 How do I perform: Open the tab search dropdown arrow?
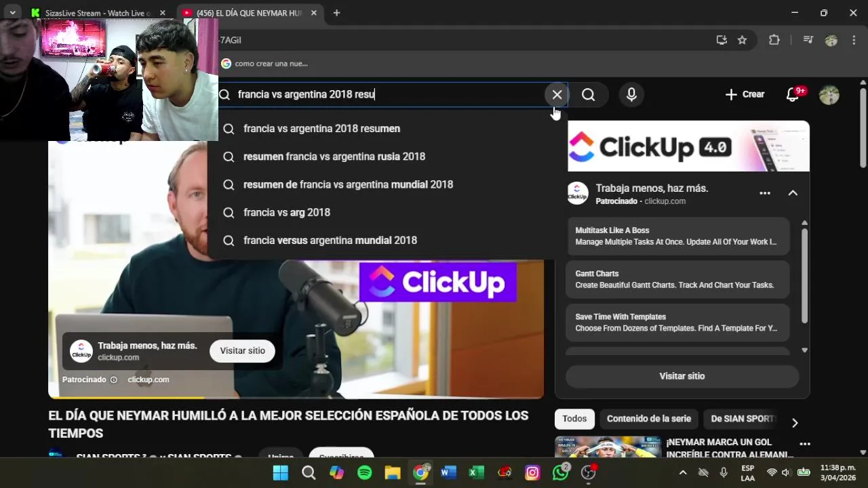point(12,13)
